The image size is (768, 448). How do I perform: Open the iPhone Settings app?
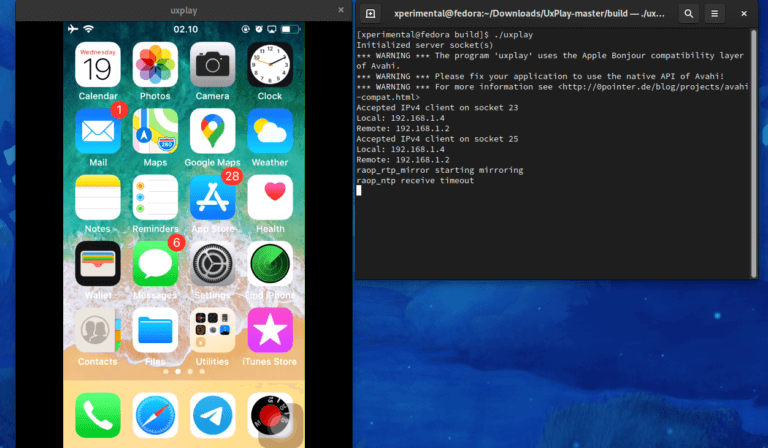(x=212, y=263)
